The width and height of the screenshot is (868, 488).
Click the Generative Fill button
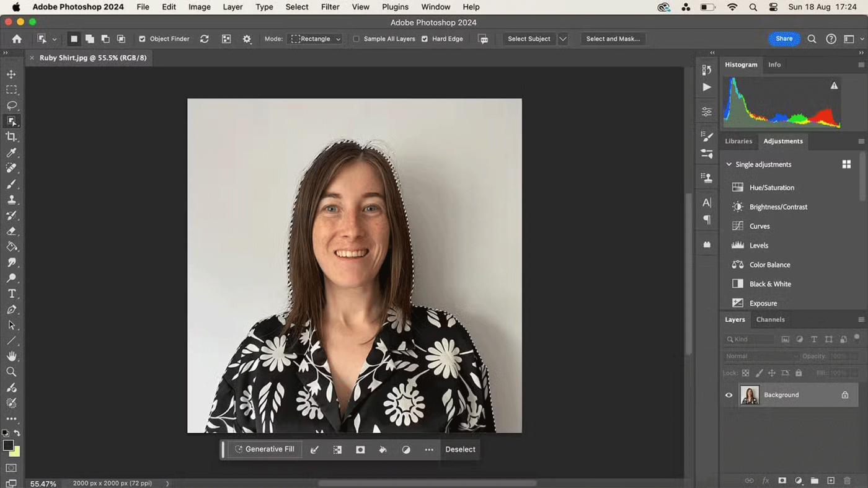click(x=265, y=450)
